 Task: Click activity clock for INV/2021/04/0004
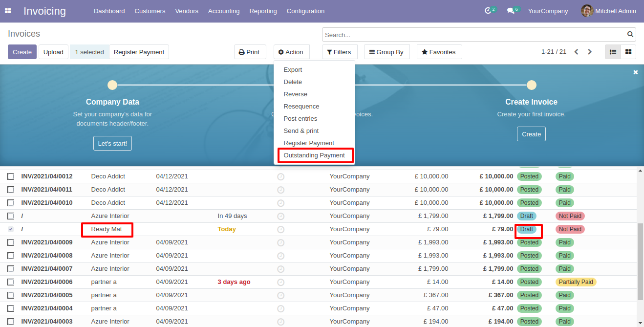(280, 308)
